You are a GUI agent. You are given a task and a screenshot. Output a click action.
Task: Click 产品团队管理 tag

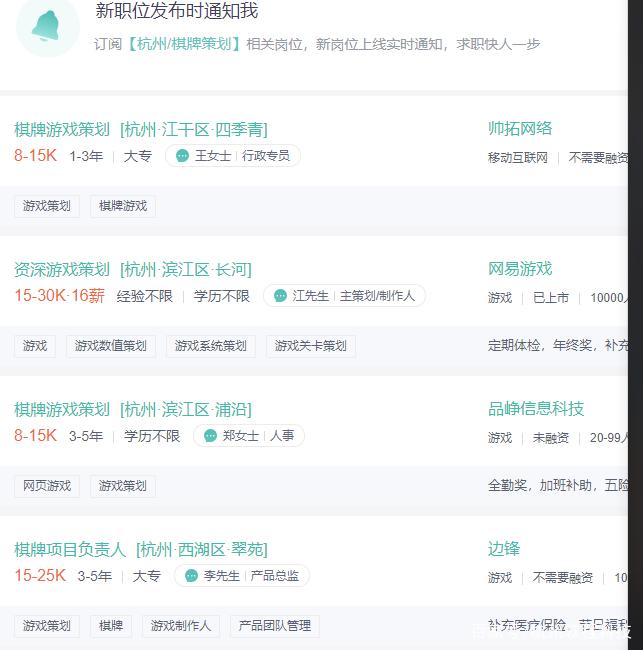coord(275,626)
